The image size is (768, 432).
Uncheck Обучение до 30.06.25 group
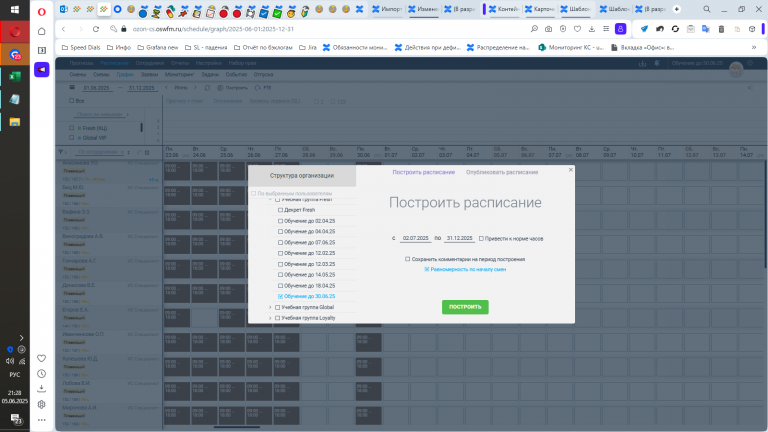280,296
